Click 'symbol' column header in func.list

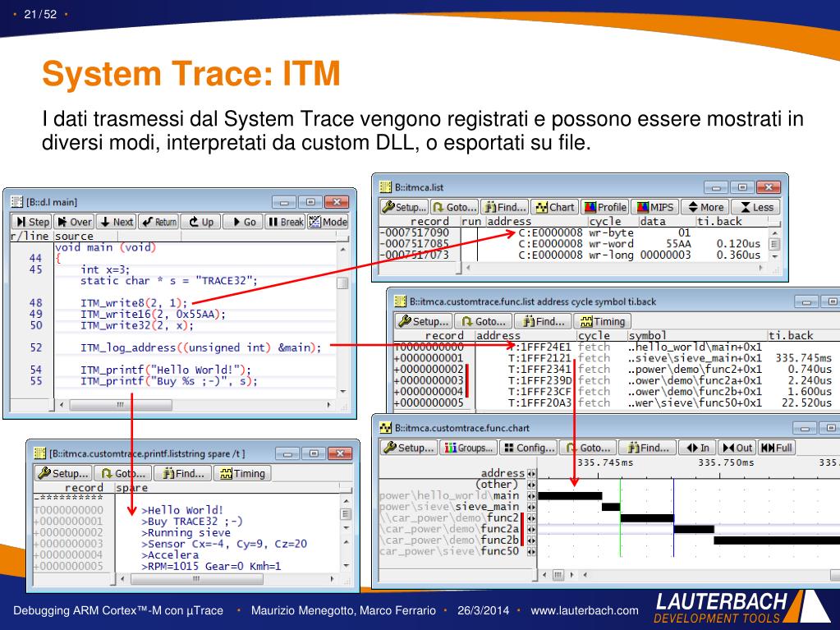648,335
